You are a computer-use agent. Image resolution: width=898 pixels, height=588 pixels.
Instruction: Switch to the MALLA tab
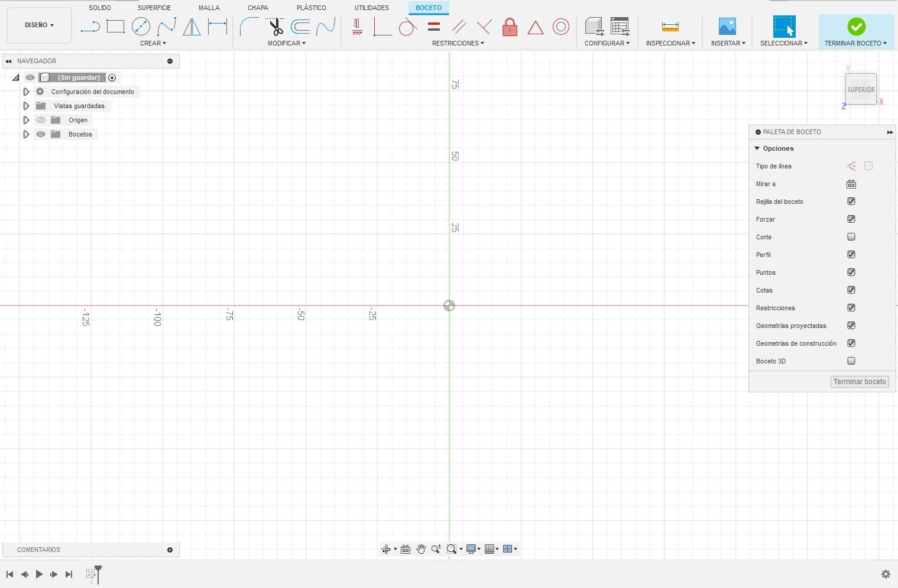209,8
